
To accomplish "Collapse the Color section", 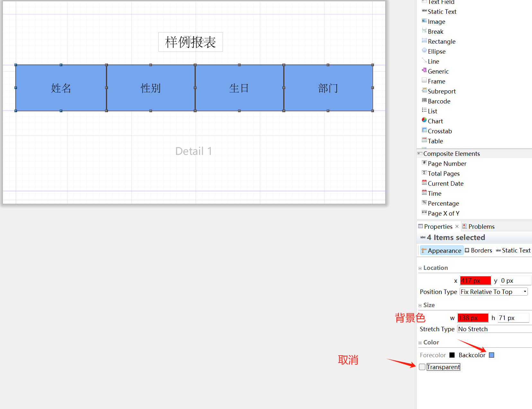I will click(420, 343).
